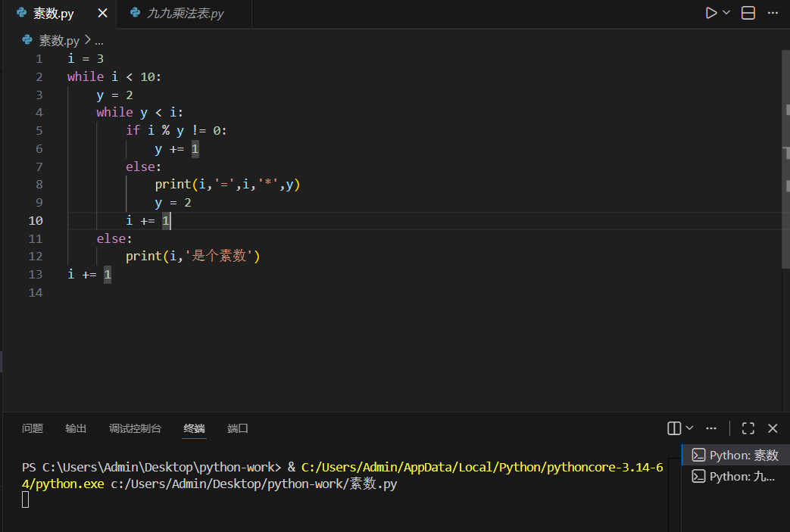Image resolution: width=790 pixels, height=532 pixels.
Task: Select the 端口 panel tab
Action: 238,428
